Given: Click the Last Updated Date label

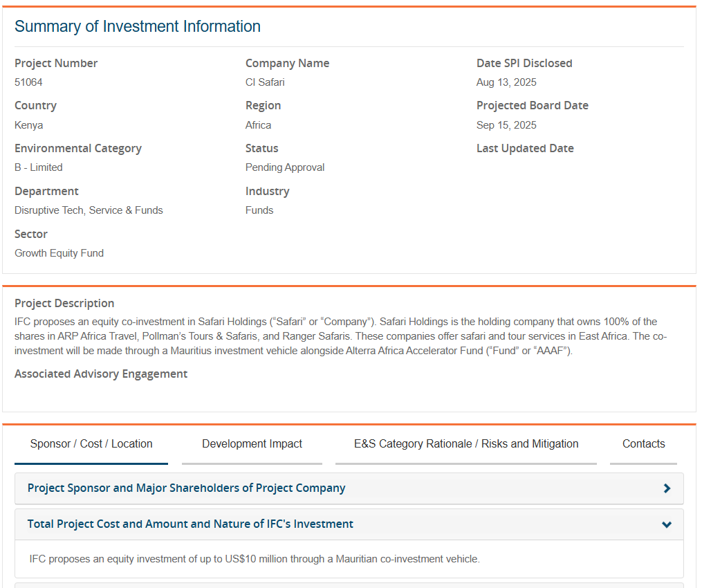Looking at the screenshot, I should 525,148.
